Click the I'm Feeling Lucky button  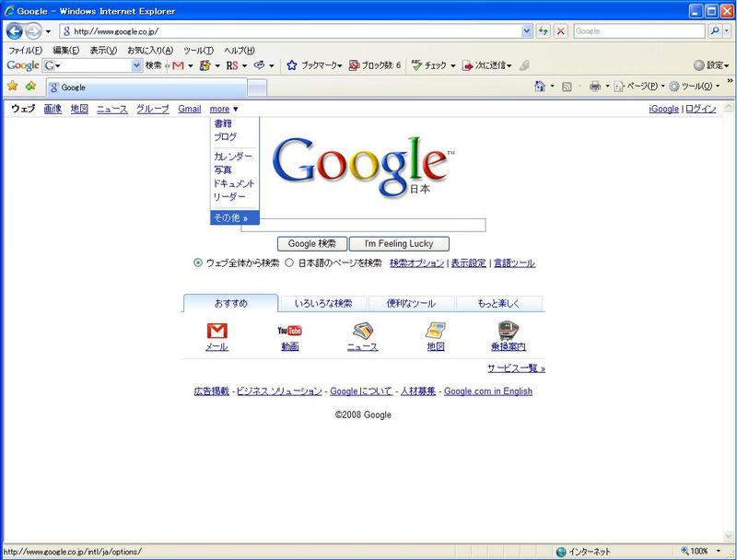coord(399,244)
